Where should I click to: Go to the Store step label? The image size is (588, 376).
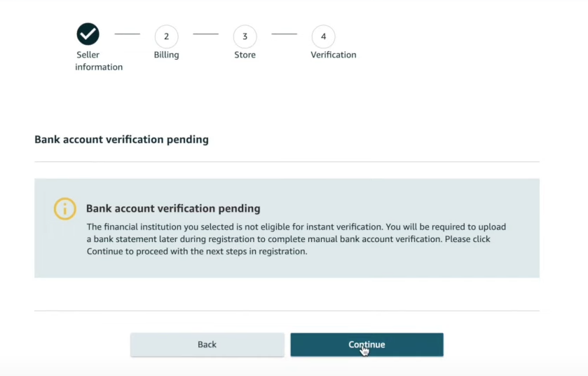245,55
